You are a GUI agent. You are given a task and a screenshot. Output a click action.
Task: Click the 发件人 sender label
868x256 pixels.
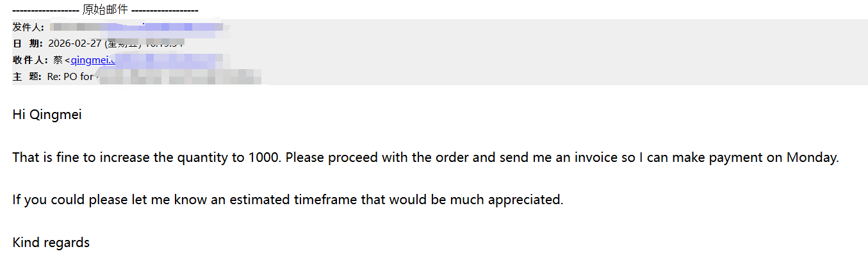pyautogui.click(x=28, y=27)
